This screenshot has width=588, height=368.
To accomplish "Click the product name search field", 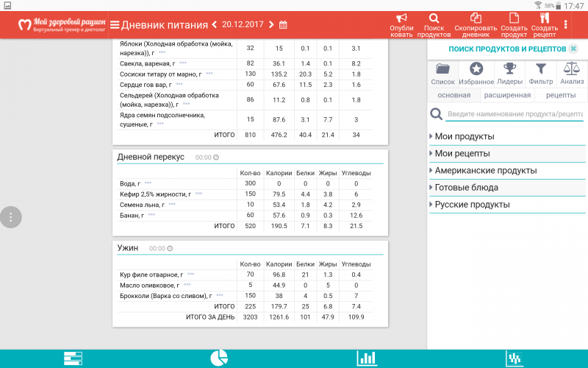I will (514, 114).
